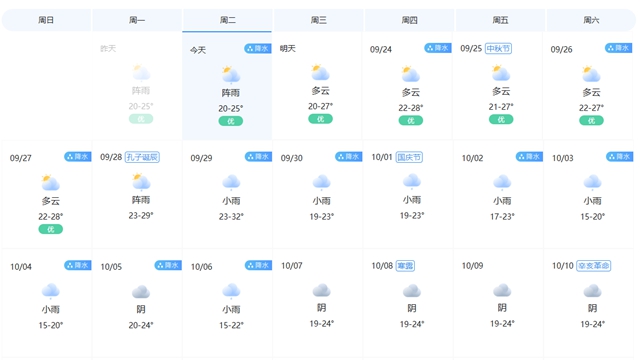Click the 21-27° temperature on 09/25
The image size is (640, 360).
(501, 107)
